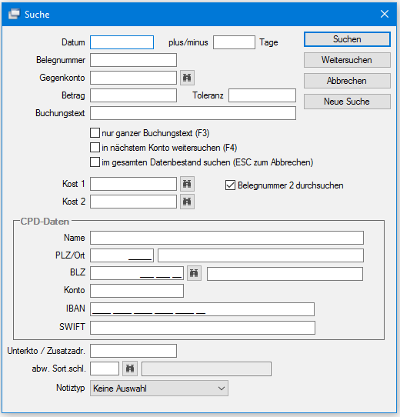Click the Abbrechen button
Viewport: 400px width, 417px height.
click(347, 81)
